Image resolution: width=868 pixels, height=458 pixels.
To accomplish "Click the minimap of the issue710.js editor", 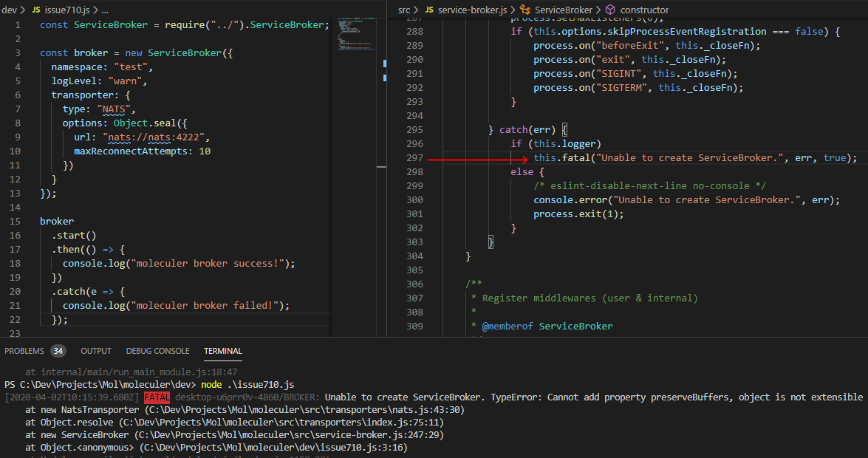I will [357, 34].
